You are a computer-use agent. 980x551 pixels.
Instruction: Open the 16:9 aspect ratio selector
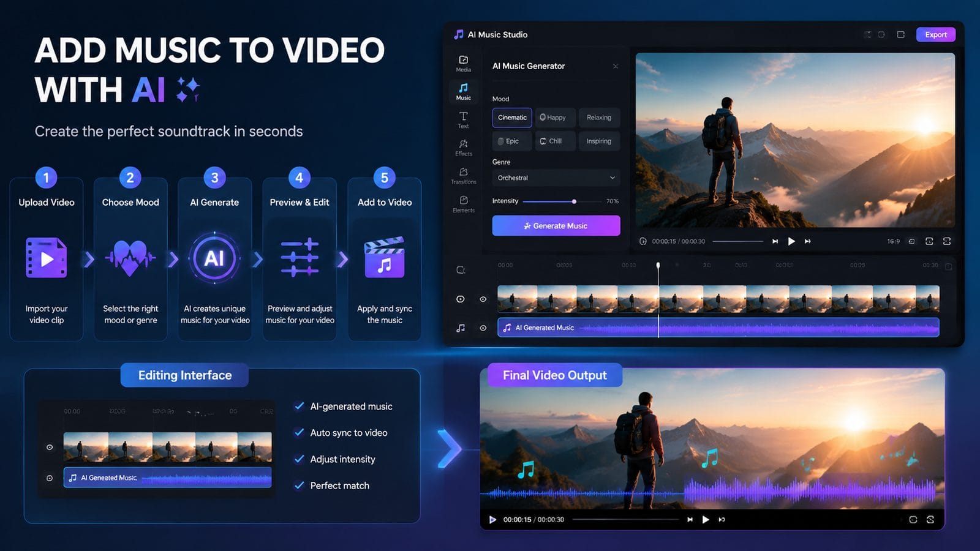893,241
